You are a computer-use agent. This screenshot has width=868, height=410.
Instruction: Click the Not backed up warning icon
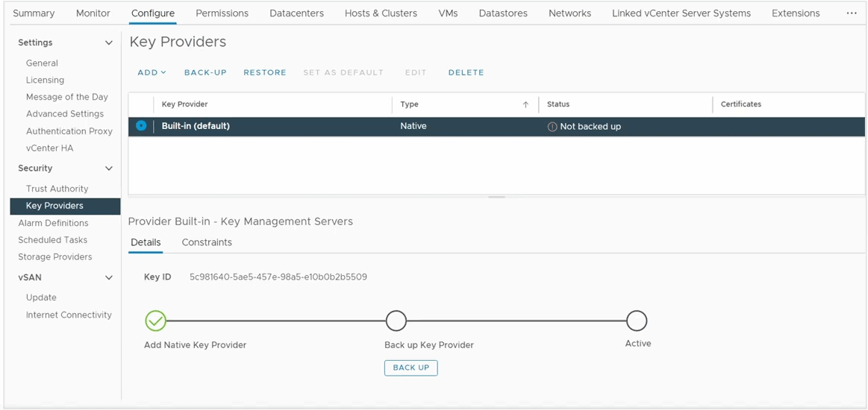pos(552,127)
